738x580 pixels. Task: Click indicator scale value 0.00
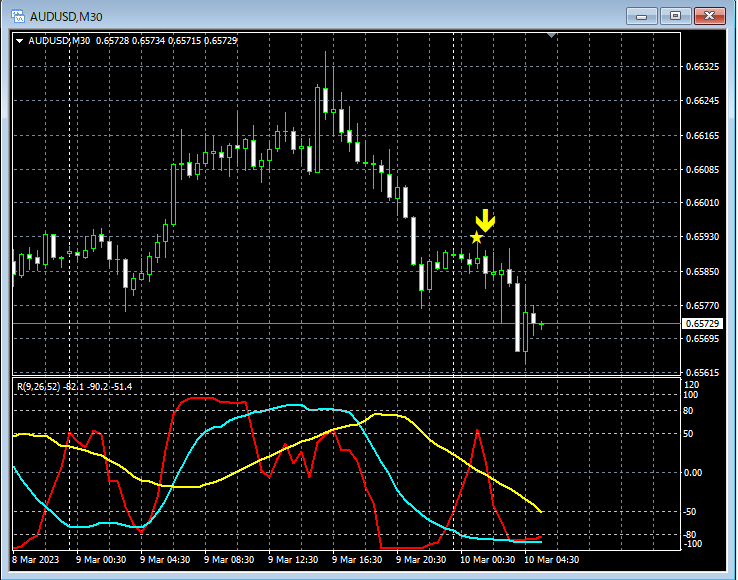click(x=693, y=473)
